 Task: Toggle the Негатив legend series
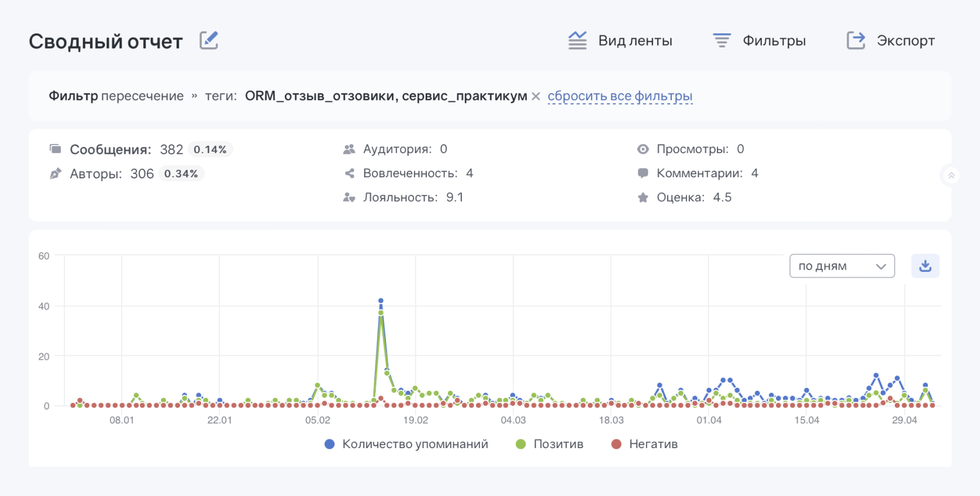click(644, 444)
